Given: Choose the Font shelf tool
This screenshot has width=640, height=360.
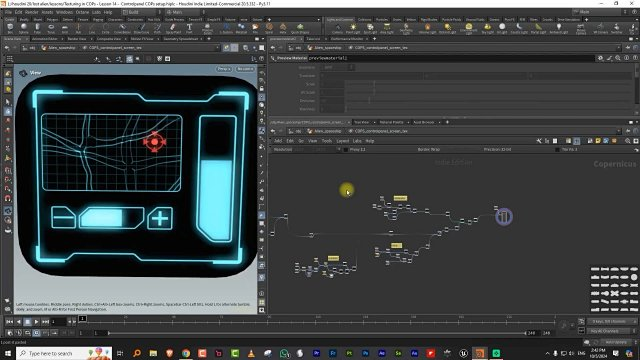Looking at the screenshot, I should tap(189, 28).
